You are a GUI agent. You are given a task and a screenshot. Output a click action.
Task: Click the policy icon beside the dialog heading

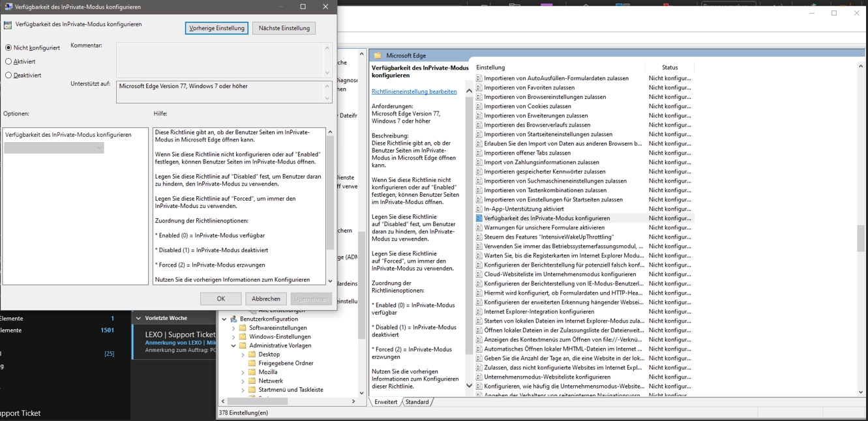pos(8,25)
